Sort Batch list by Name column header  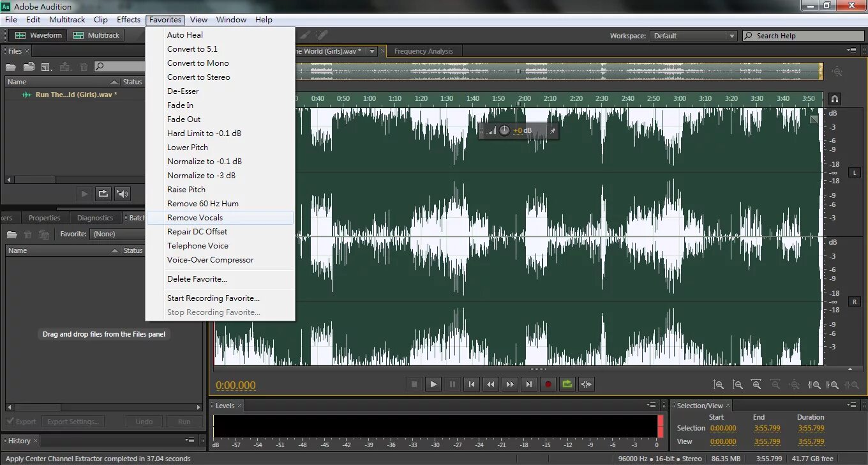(63, 250)
